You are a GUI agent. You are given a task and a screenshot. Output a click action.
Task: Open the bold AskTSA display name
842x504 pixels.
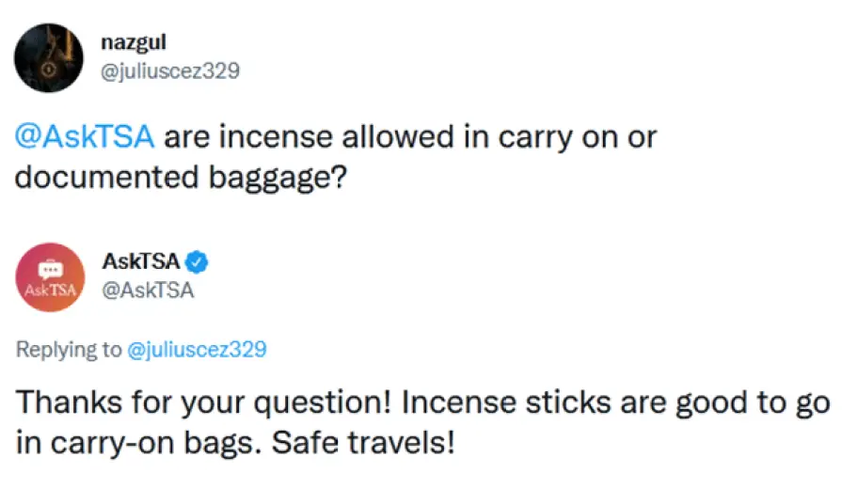tap(141, 262)
